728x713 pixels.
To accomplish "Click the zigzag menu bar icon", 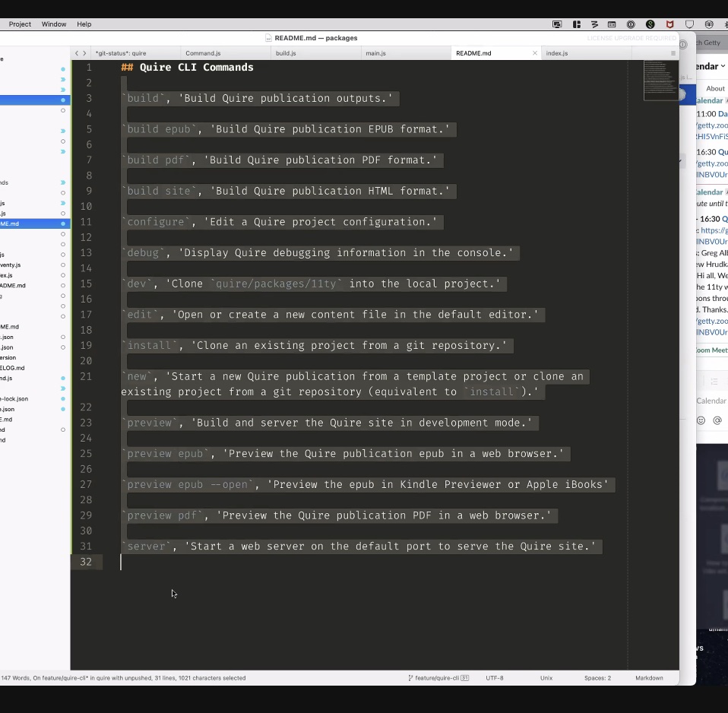I will pyautogui.click(x=595, y=24).
